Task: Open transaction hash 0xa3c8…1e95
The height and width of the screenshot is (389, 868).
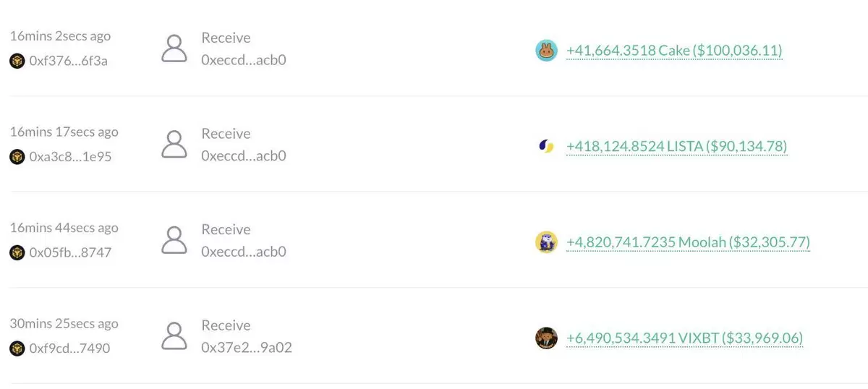Action: (70, 157)
